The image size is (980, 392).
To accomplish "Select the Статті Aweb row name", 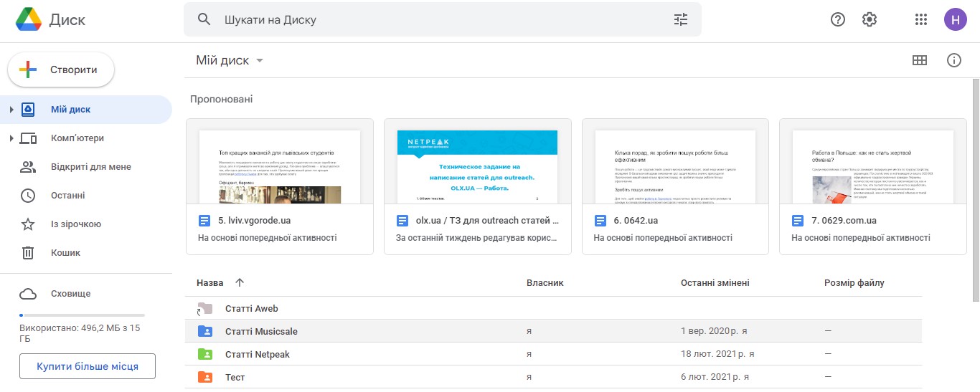I will click(x=251, y=309).
